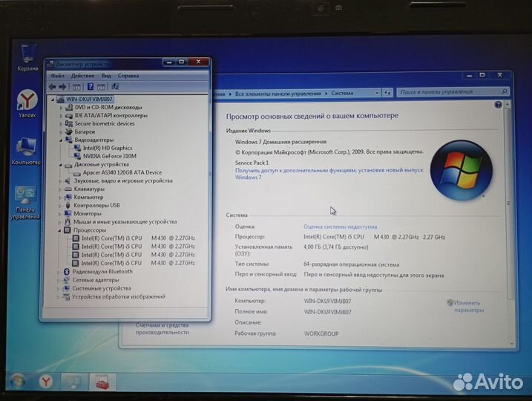The height and width of the screenshot is (401, 532).
Task: Click the blue Help icon in Device Manager toolbar
Action: pos(91,87)
